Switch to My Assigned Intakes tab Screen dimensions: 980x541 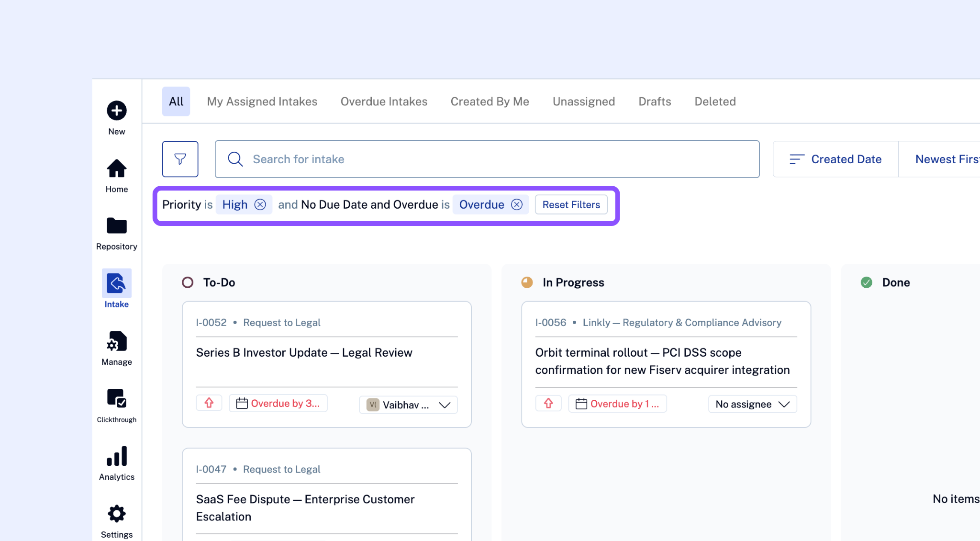click(x=262, y=101)
